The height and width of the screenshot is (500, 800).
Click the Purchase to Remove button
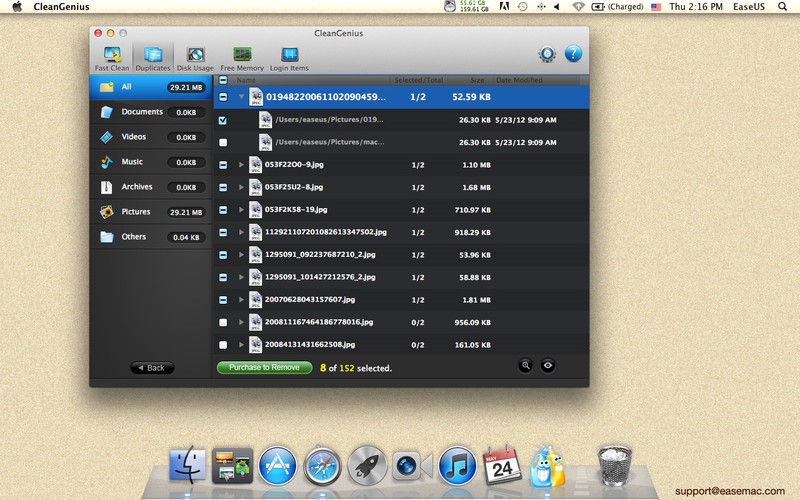click(264, 367)
